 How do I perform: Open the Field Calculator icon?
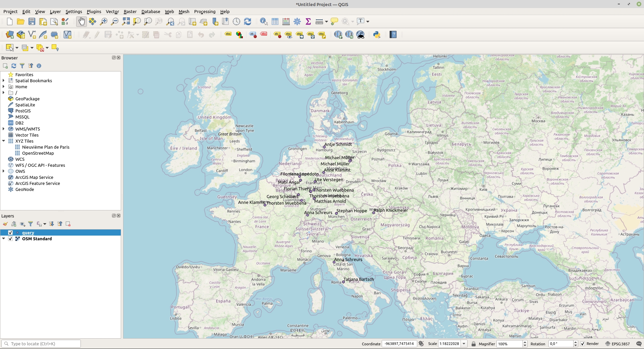[x=286, y=22]
